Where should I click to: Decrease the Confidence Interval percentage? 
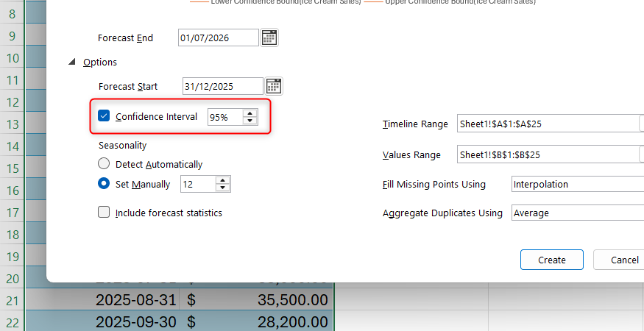(250, 121)
